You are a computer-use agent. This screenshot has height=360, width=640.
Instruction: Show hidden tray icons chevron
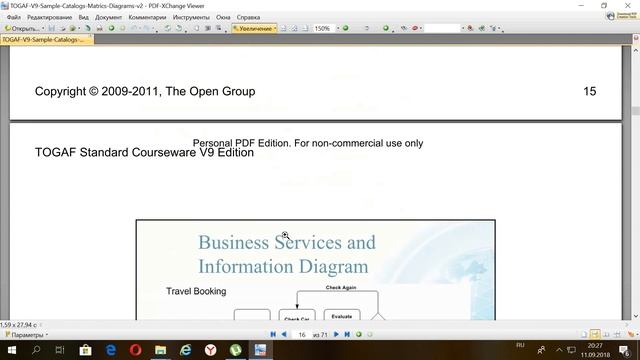coord(559,350)
